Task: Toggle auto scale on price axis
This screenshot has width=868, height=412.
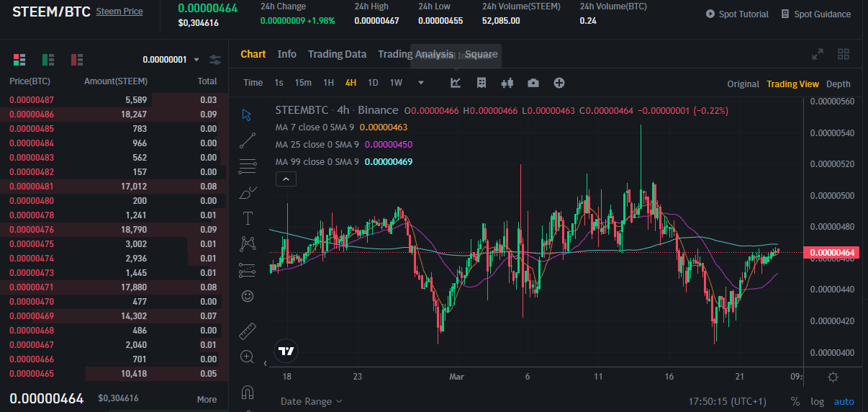Action: tap(844, 401)
